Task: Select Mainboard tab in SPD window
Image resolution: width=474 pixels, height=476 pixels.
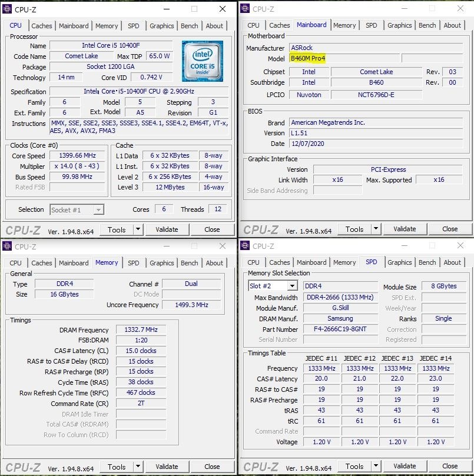Action: pyautogui.click(x=311, y=262)
